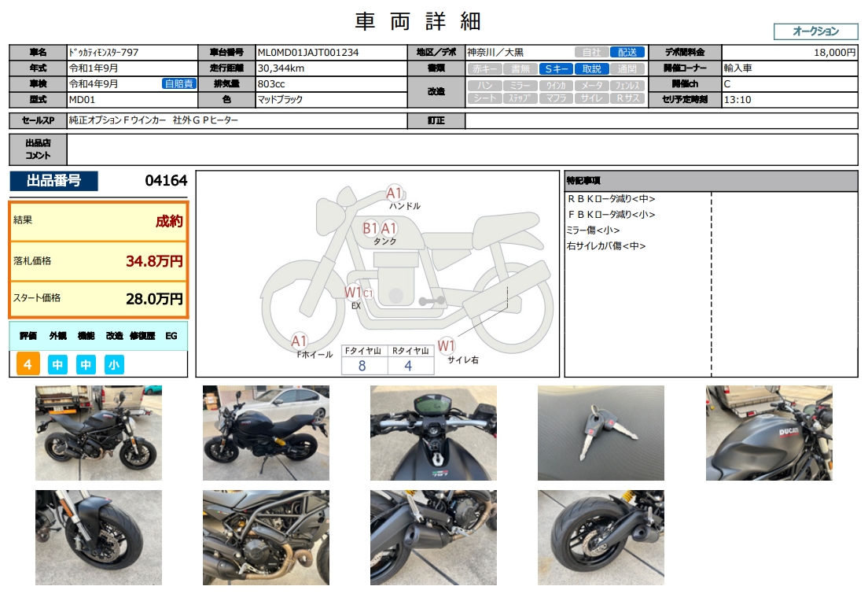Click the 中 badge under 外観
This screenshot has height=612, width=868.
pos(57,365)
